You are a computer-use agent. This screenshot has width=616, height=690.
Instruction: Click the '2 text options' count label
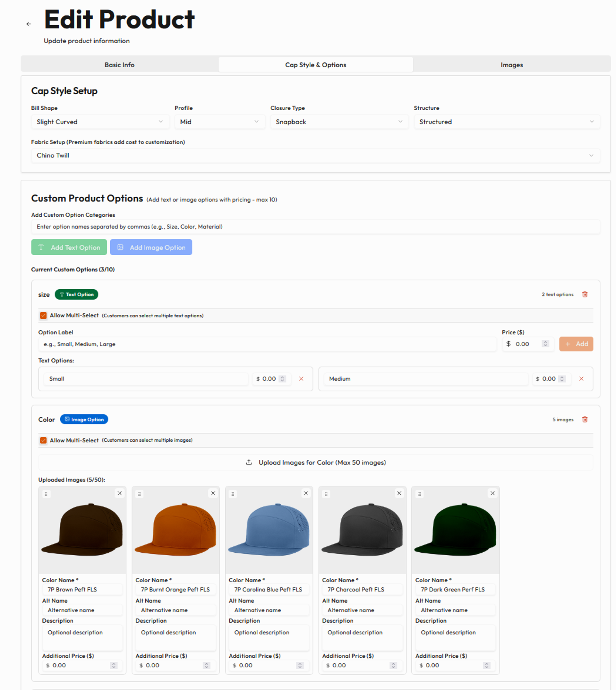pyautogui.click(x=557, y=294)
